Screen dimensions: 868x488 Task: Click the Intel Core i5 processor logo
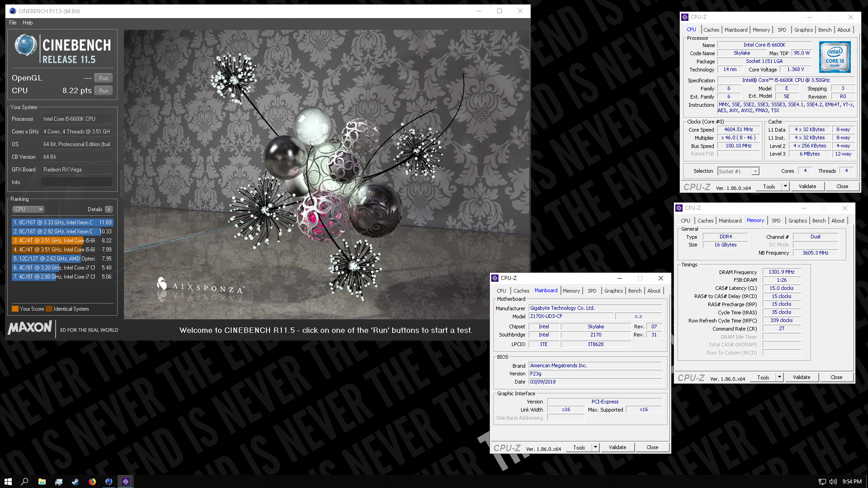pyautogui.click(x=835, y=57)
